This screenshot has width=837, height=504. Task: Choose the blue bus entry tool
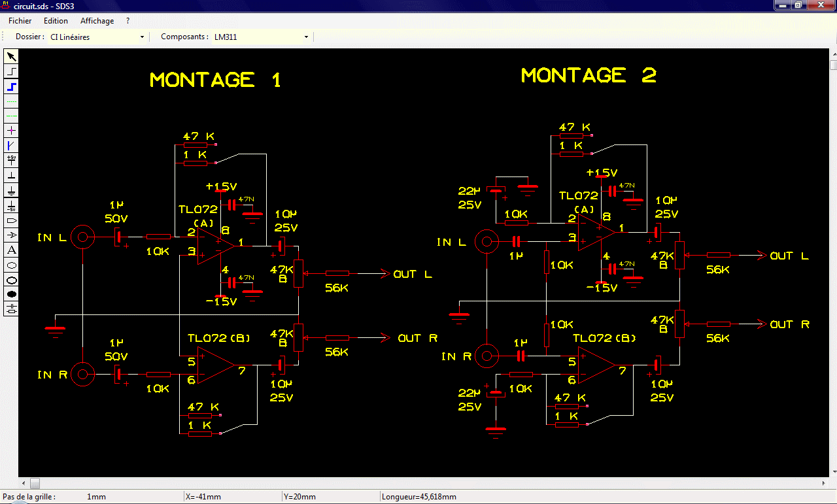(x=11, y=146)
